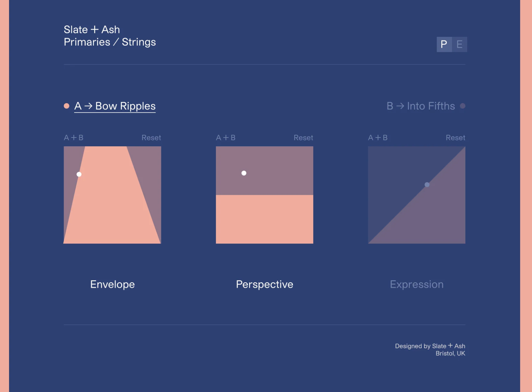Reset the Expression pad

(455, 138)
